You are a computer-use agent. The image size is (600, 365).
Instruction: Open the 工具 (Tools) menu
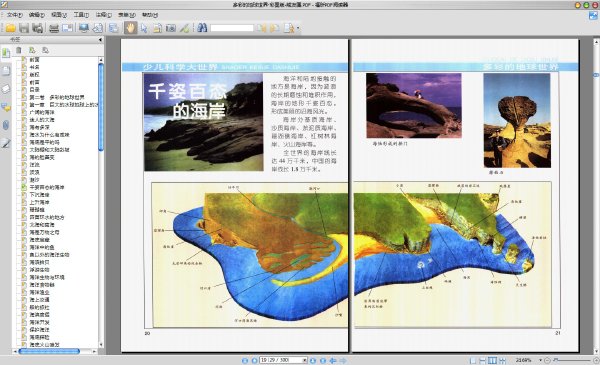(x=81, y=15)
